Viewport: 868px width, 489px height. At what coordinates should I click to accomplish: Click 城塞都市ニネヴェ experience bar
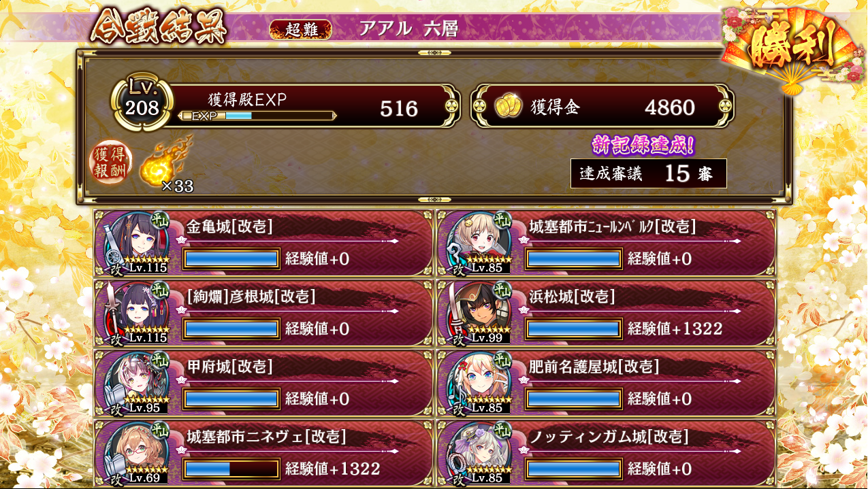[231, 469]
